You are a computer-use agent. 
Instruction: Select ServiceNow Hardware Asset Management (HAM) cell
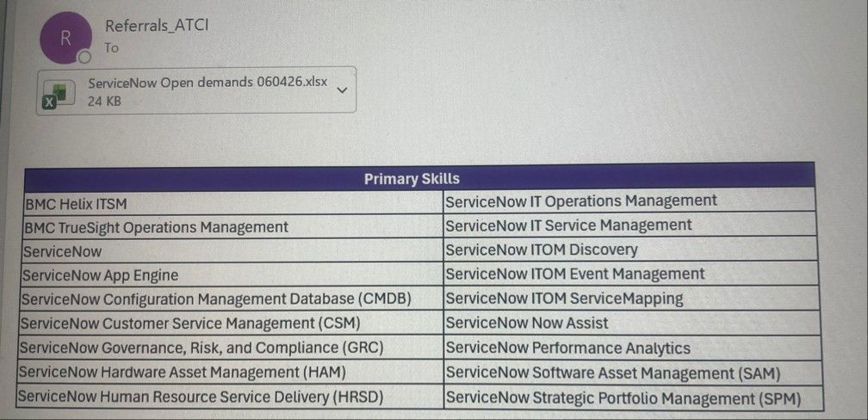[230, 372]
